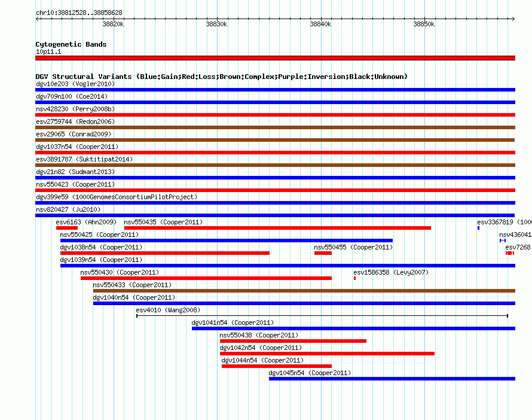Click dgv1044n54 (Cooper2011) label
532x420 pixels.
click(x=262, y=360)
